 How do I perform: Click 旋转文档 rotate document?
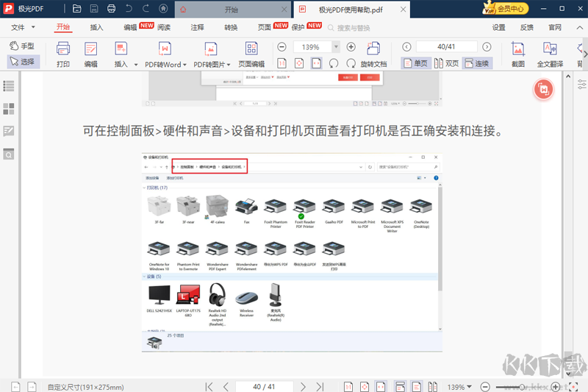click(373, 54)
